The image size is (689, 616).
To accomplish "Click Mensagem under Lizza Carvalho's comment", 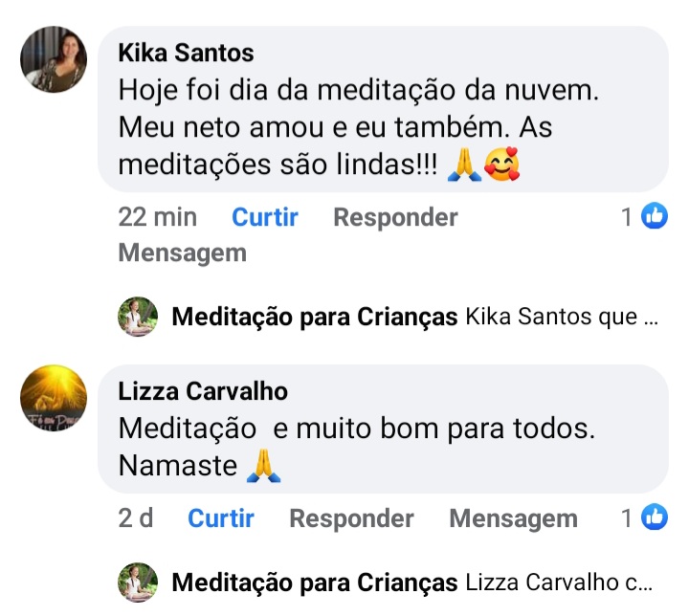I will point(513,518).
